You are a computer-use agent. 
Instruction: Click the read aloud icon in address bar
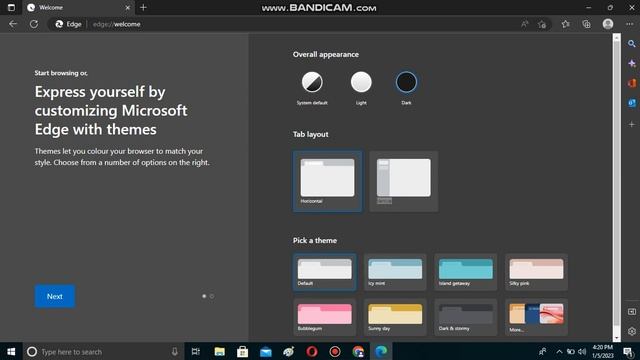coord(524,24)
